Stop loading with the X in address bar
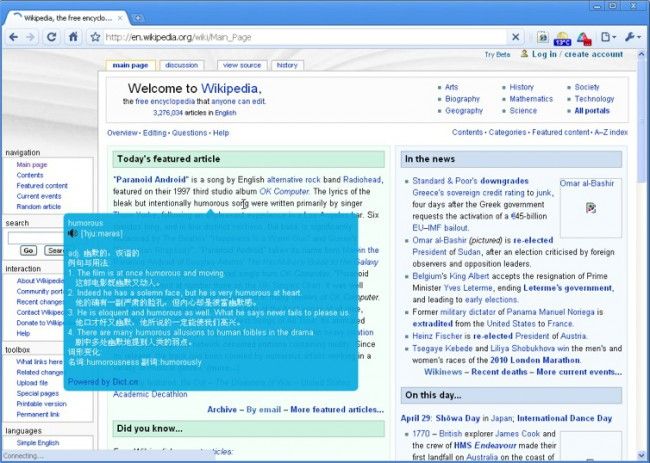The width and height of the screenshot is (650, 463). pos(515,37)
